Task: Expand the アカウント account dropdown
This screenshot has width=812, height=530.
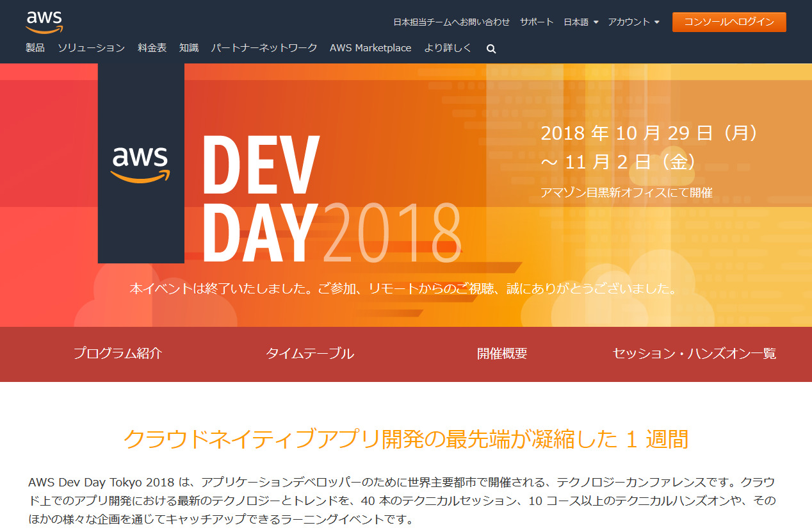Action: 633,22
